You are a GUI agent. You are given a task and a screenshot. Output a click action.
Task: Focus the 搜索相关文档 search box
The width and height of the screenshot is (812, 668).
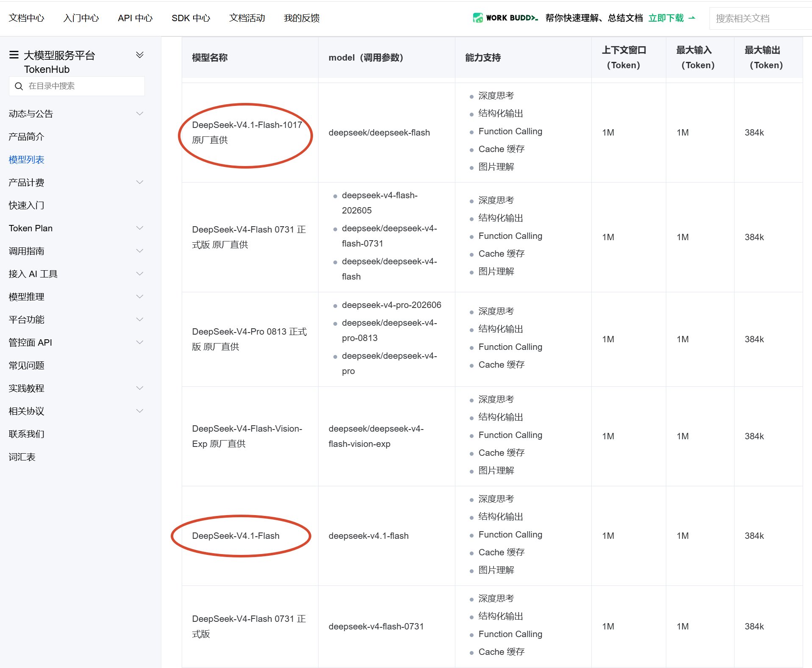tap(761, 18)
